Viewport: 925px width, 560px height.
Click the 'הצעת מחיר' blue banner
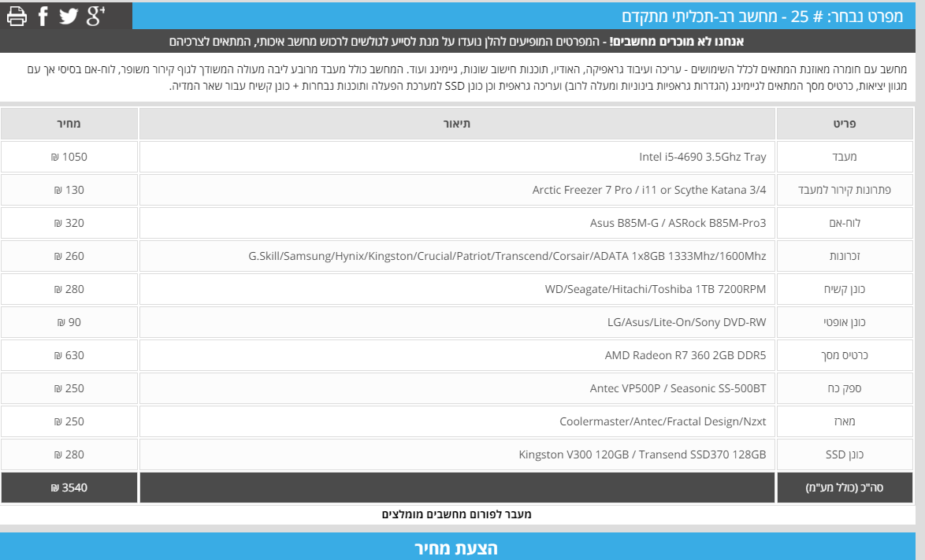457,547
